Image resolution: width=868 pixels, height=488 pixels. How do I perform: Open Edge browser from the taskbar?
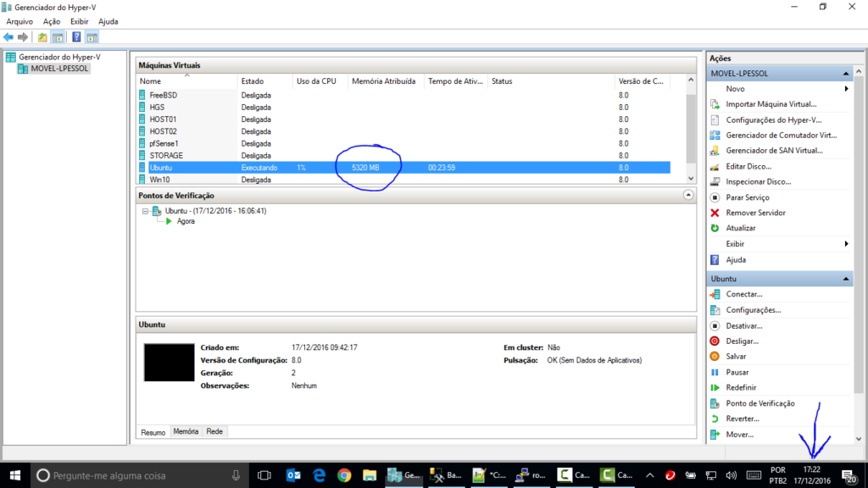click(x=319, y=475)
